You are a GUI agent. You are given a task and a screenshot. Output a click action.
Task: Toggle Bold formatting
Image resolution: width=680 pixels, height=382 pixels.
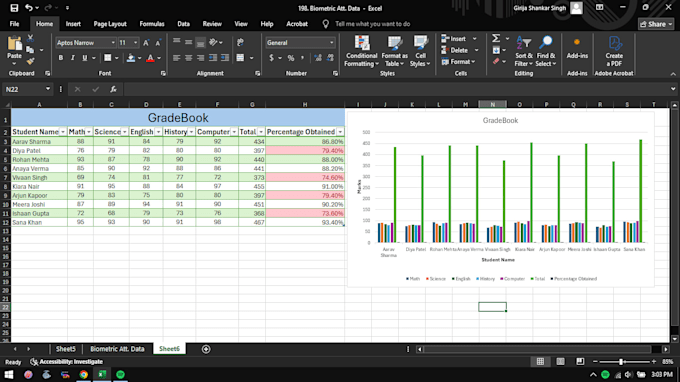pos(61,58)
